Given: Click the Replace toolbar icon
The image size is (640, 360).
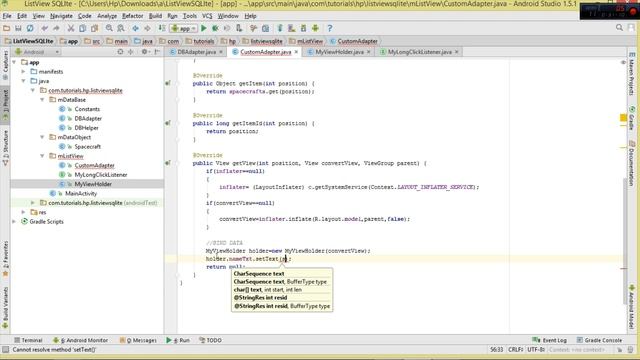Looking at the screenshot, I should coord(121,28).
